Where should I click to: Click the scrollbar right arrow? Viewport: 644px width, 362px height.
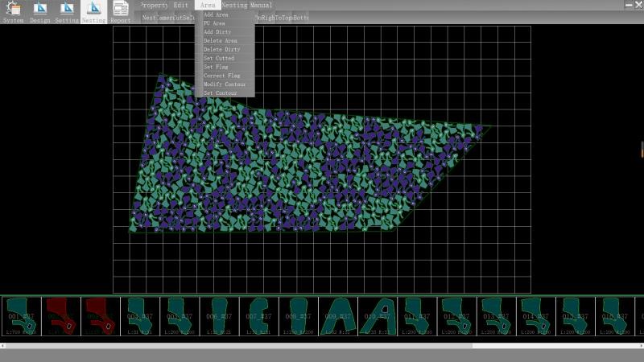point(641,346)
